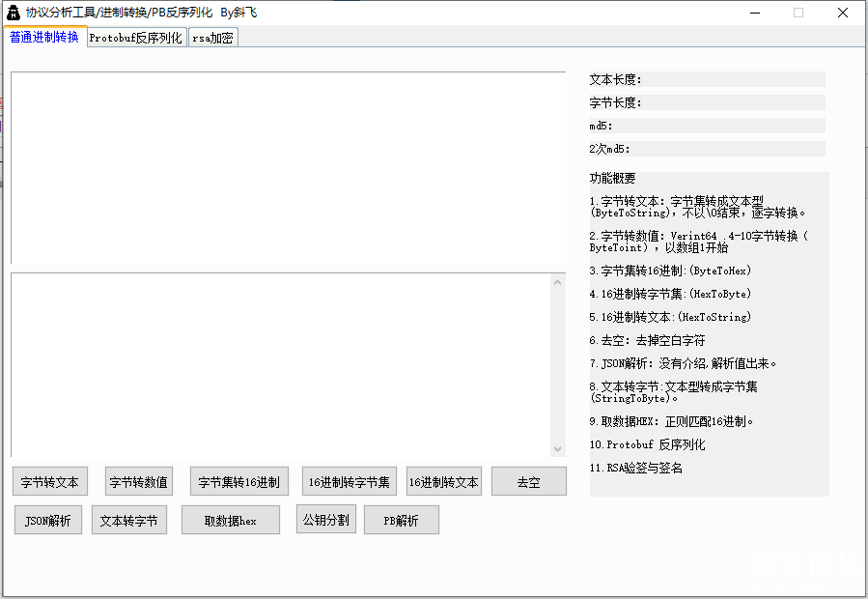Image resolution: width=868 pixels, height=599 pixels.
Task: Switch to the 普通进制转换 tab
Action: pyautogui.click(x=44, y=37)
